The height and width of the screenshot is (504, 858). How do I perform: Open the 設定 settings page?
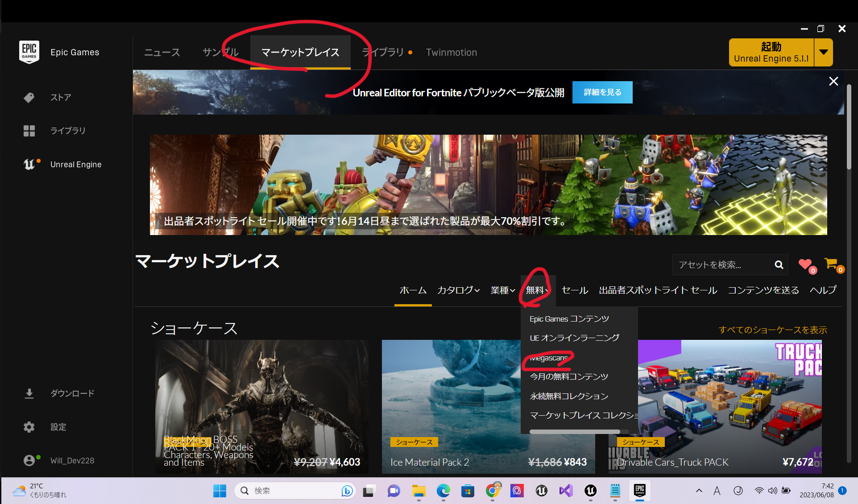pyautogui.click(x=58, y=426)
